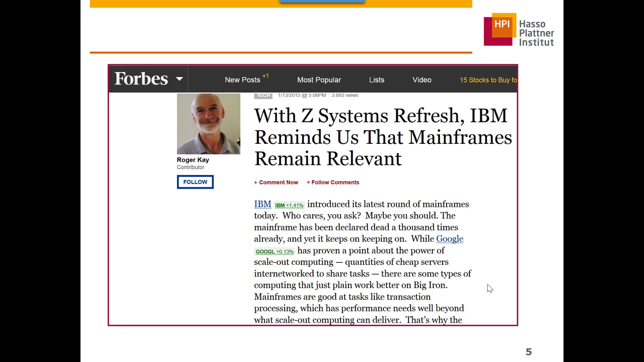Open the Most Popular section

point(319,80)
